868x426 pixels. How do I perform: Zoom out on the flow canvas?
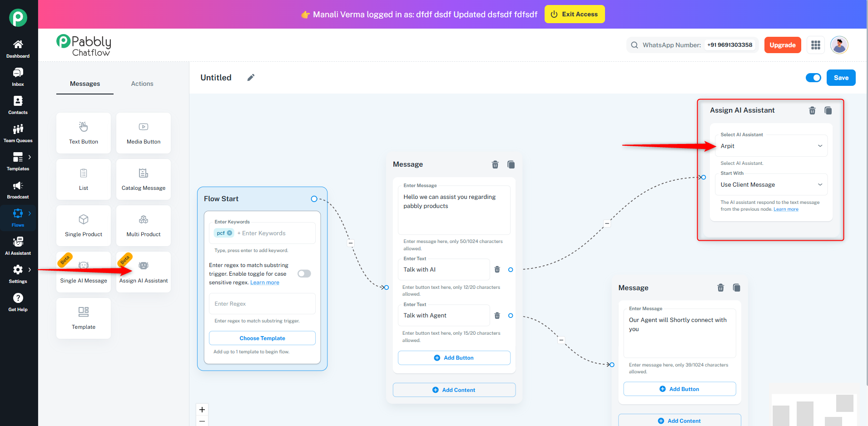pos(202,421)
